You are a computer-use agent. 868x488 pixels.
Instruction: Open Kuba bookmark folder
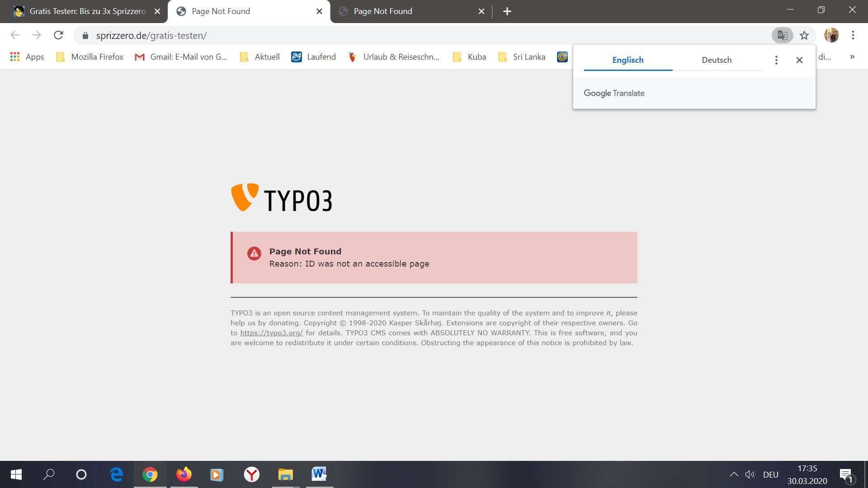[470, 57]
